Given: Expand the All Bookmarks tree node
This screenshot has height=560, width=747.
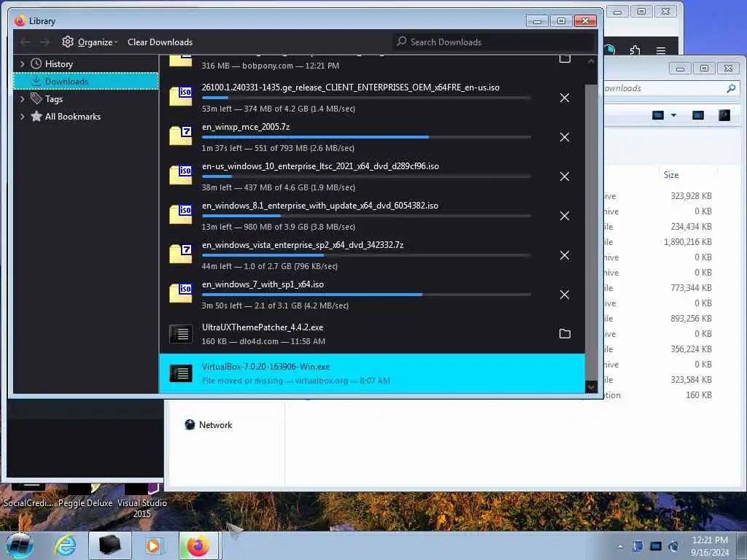Looking at the screenshot, I should (x=22, y=117).
